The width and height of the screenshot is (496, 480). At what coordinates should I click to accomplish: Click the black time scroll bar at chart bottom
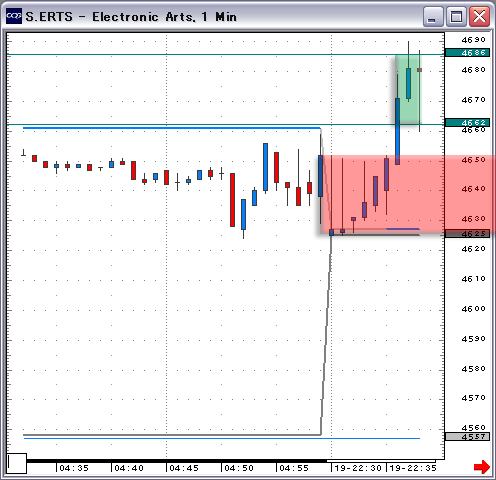177,461
